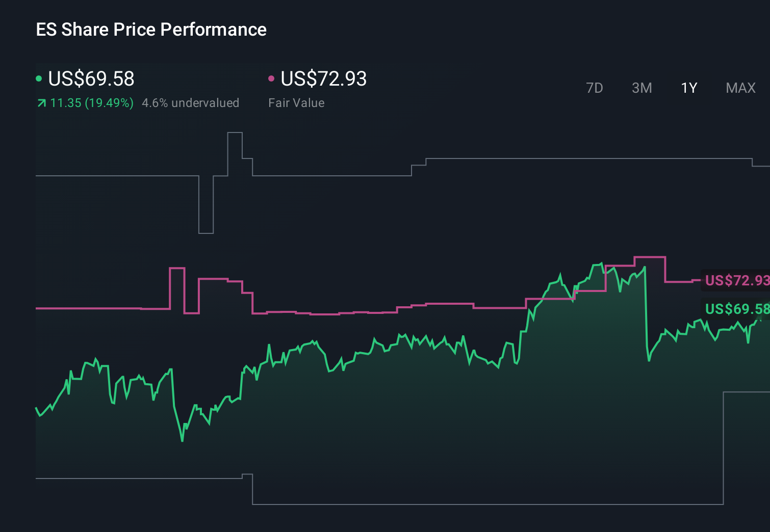This screenshot has width=770, height=532.
Task: Select the US$69.58 current price tag
Action: [x=736, y=309]
